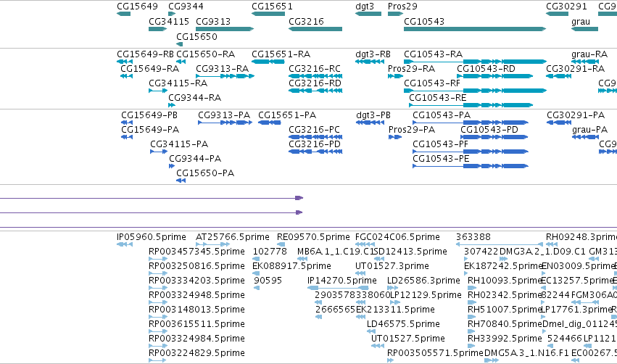Click protein CG10543-PD
The height and width of the screenshot is (364, 617).
pyautogui.click(x=494, y=137)
